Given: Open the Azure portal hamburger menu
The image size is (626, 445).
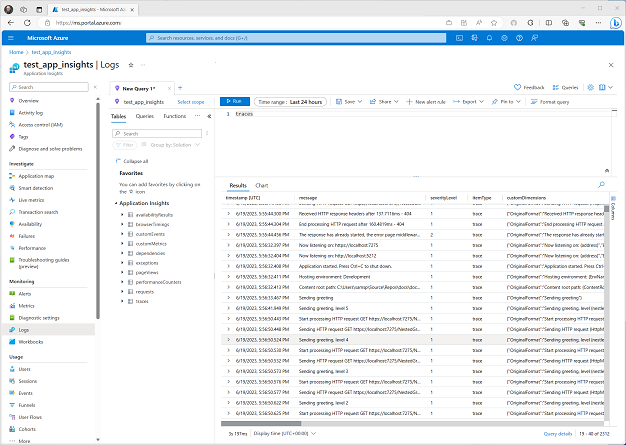Looking at the screenshot, I should [12, 38].
